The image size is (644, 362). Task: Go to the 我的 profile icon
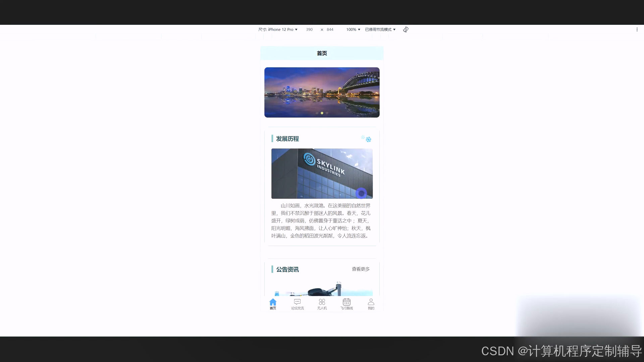(371, 302)
